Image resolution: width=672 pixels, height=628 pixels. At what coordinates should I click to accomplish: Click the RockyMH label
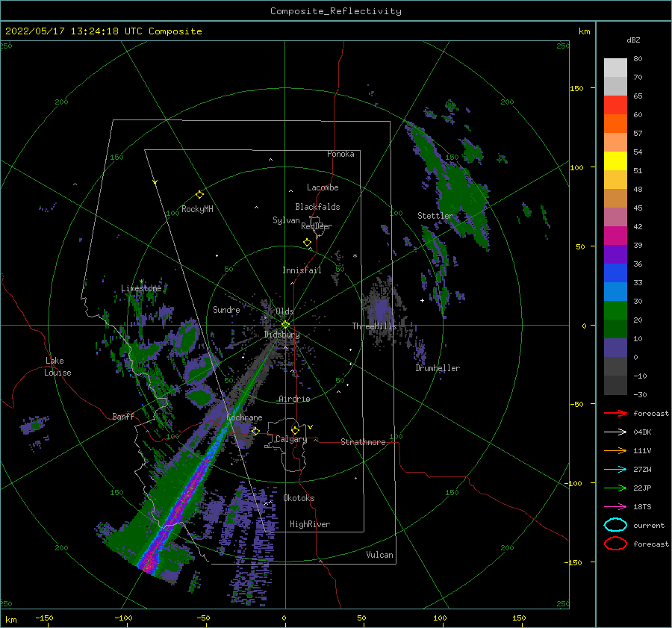point(197,209)
